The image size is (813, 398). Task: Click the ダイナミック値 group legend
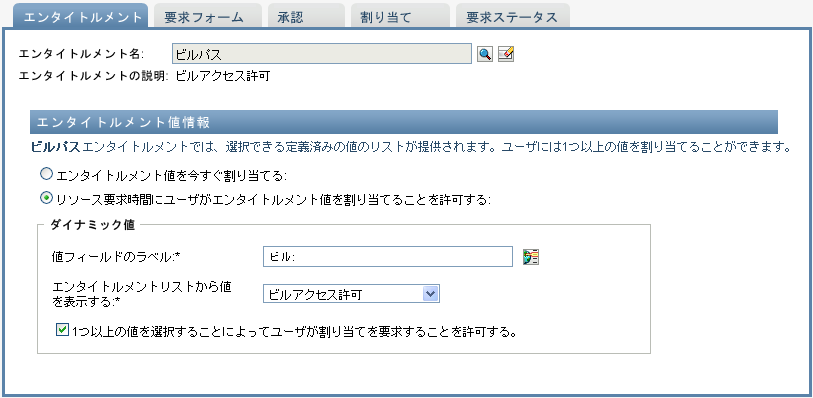93,225
